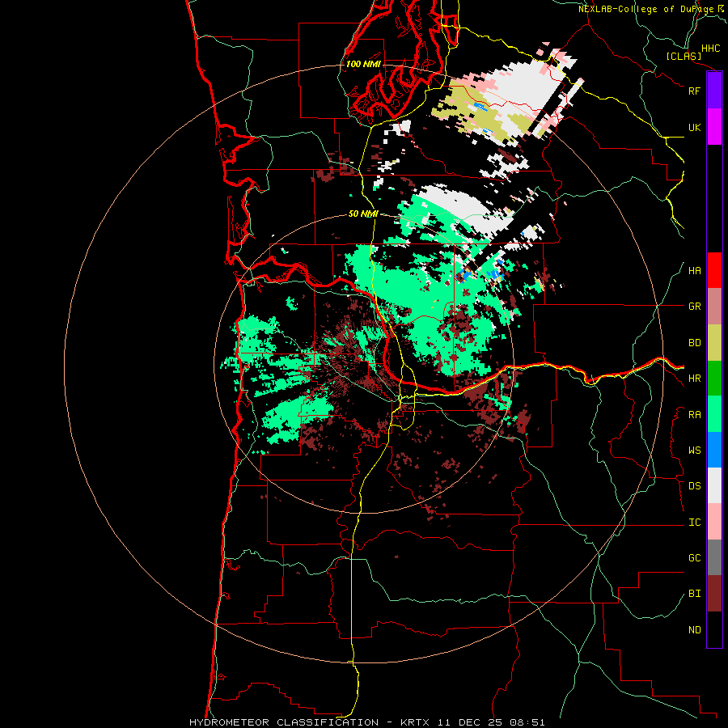Click the HA legend label
The width and height of the screenshot is (728, 728).
694,271
